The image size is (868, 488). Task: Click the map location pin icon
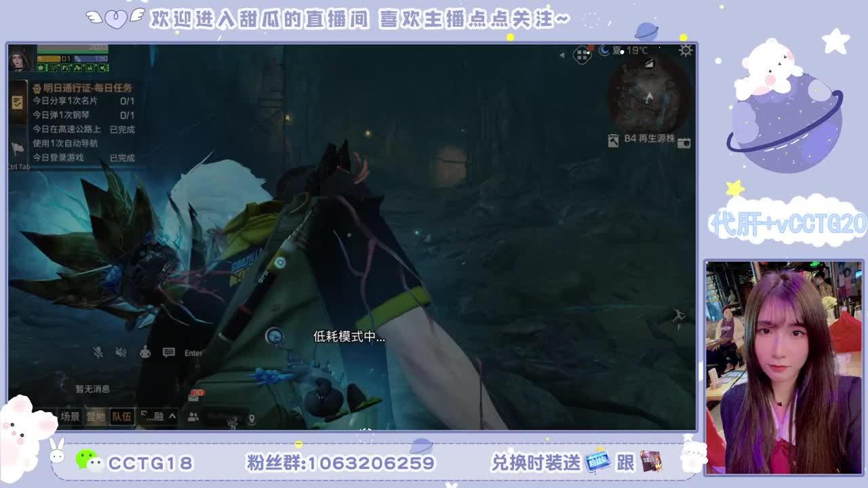tap(252, 420)
